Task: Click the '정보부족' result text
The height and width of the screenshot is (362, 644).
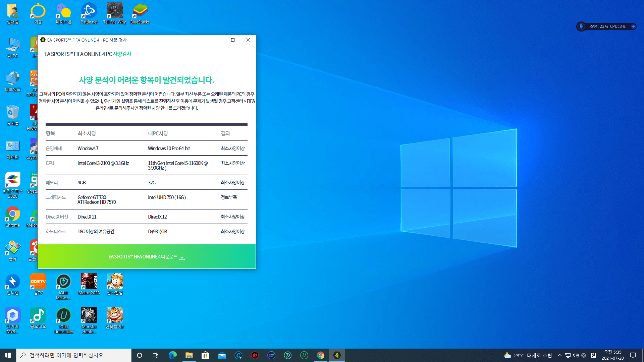Action: click(229, 197)
